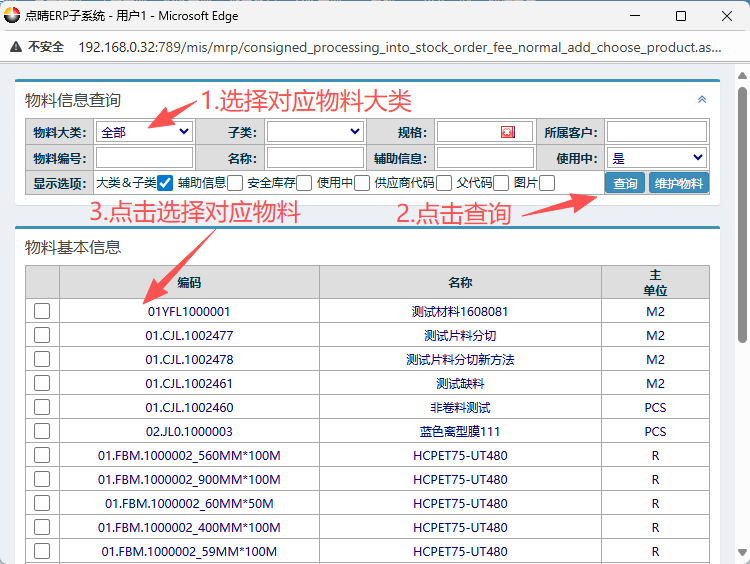Image resolution: width=750 pixels, height=564 pixels.
Task: Click the 点晴ERP app icon in title bar
Action: point(13,16)
